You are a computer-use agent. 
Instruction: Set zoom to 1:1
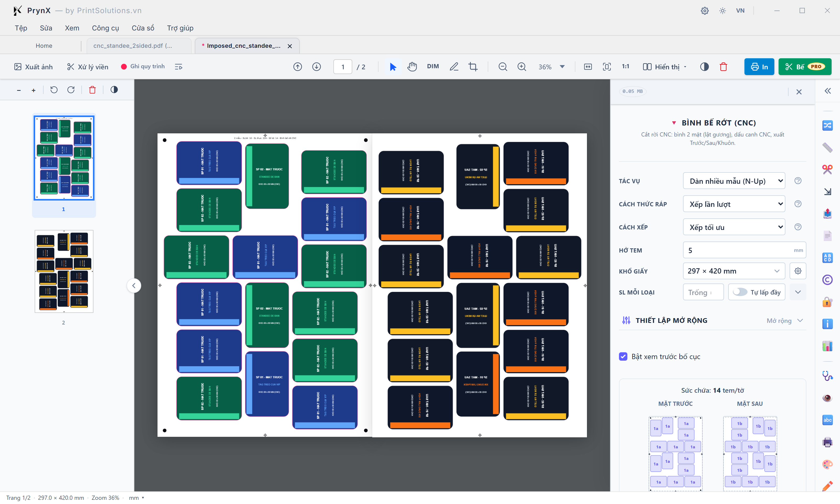(626, 67)
